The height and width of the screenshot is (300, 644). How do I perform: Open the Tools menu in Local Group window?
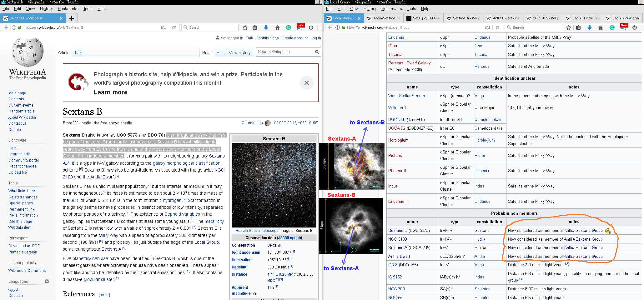point(411,9)
